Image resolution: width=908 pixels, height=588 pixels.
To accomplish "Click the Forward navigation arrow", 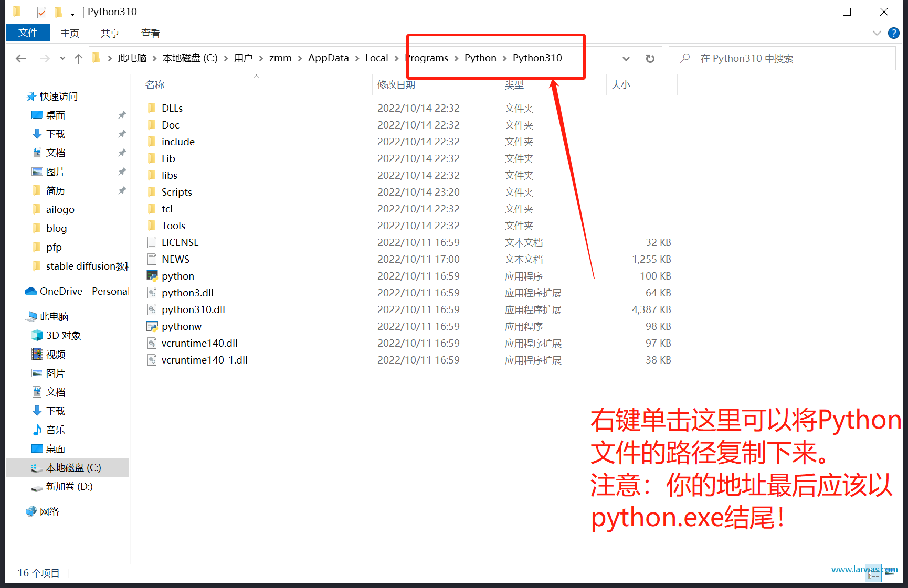I will [x=45, y=58].
